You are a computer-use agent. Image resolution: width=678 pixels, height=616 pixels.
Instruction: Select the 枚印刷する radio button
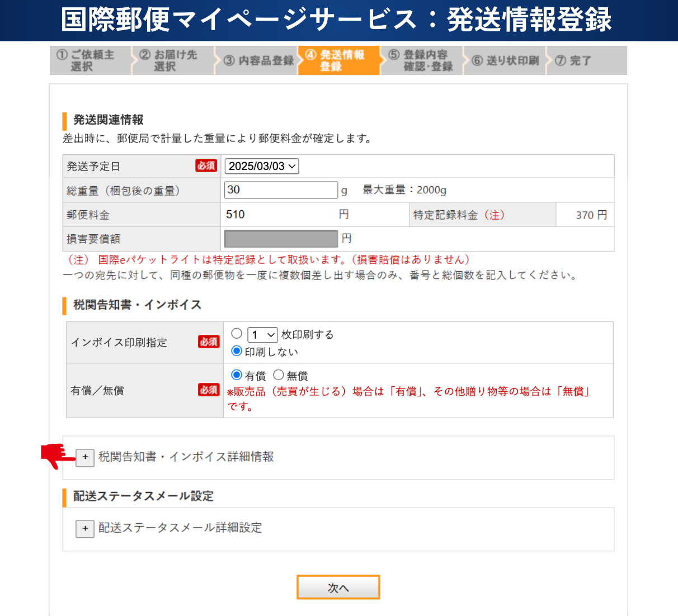tap(237, 334)
